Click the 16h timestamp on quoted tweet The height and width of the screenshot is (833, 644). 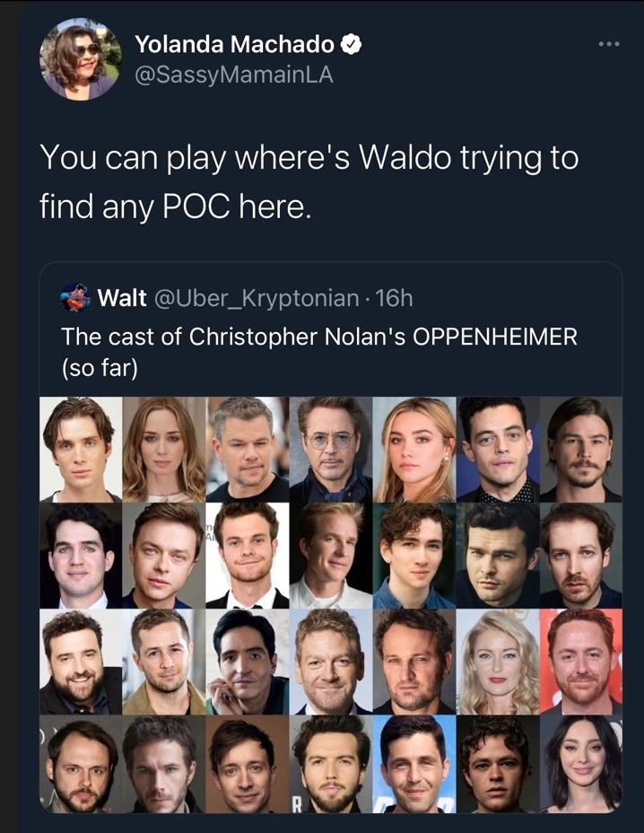pos(394,298)
